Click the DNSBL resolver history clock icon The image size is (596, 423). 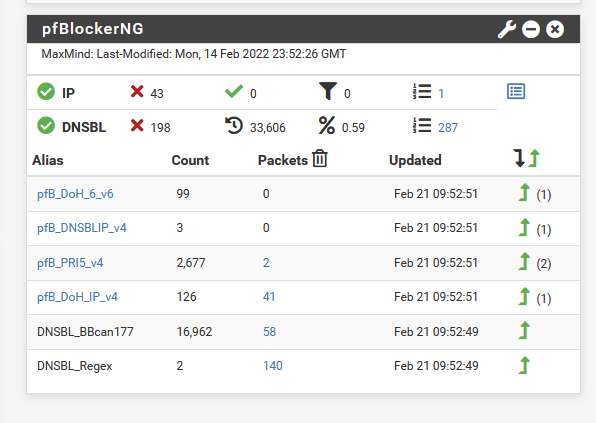234,126
